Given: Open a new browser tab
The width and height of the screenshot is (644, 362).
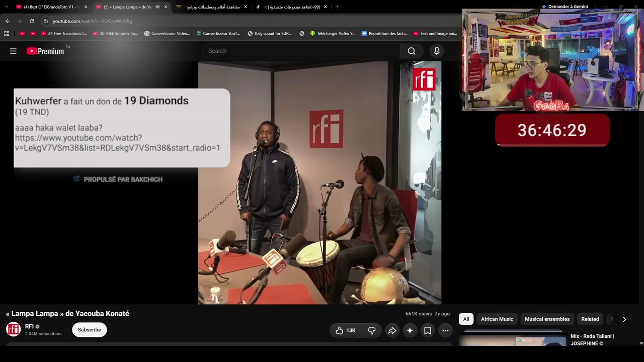Looking at the screenshot, I should point(337,7).
